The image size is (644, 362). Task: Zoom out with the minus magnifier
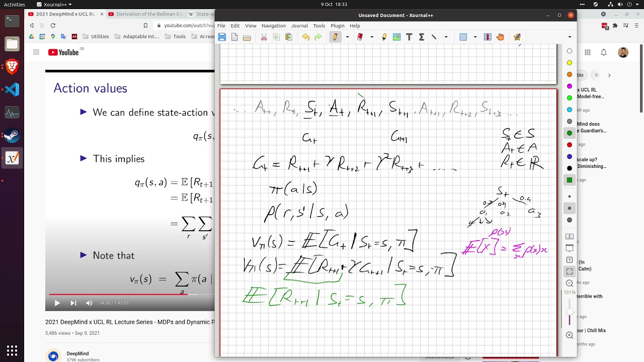pos(570,283)
